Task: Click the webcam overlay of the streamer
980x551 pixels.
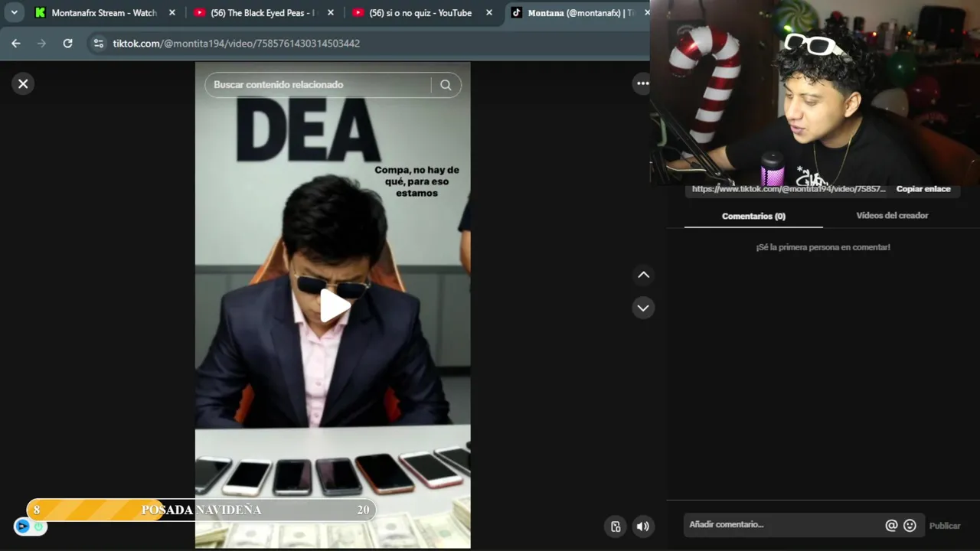Action: [x=815, y=92]
